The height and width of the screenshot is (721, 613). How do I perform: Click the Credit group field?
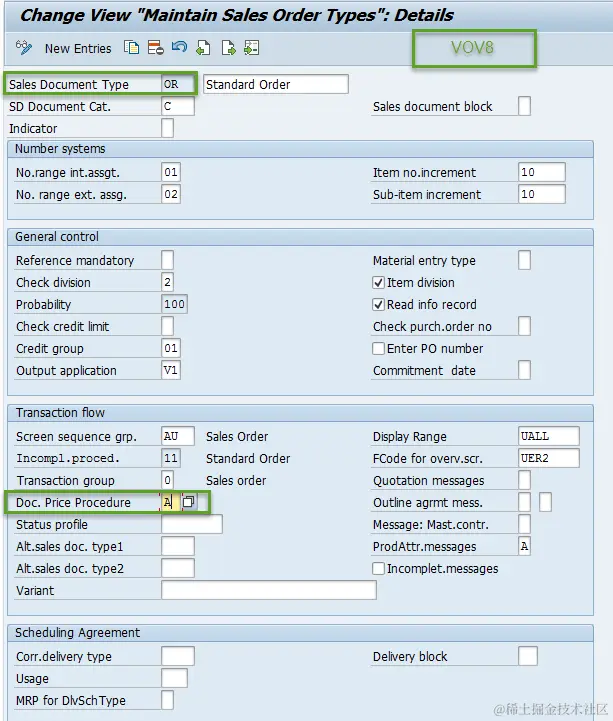(x=171, y=349)
